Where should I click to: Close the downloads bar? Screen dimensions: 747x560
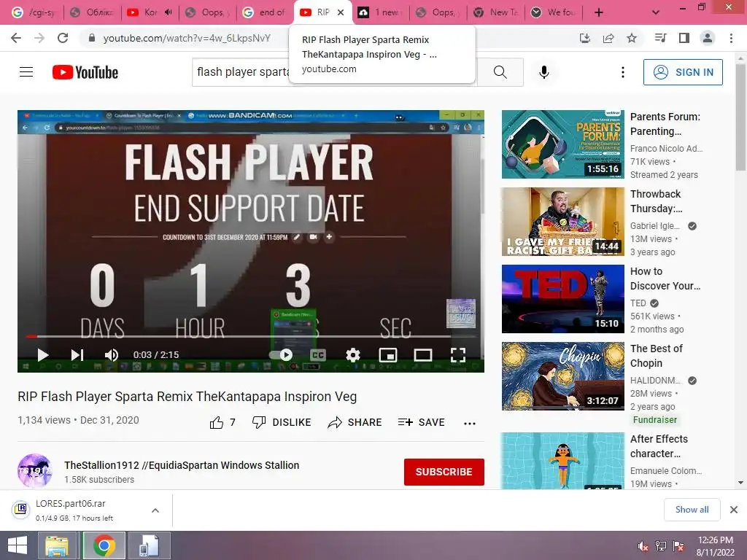pyautogui.click(x=734, y=510)
